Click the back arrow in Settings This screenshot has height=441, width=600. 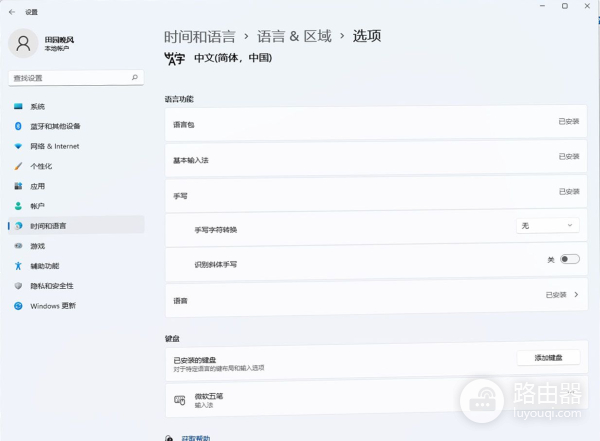(x=12, y=12)
